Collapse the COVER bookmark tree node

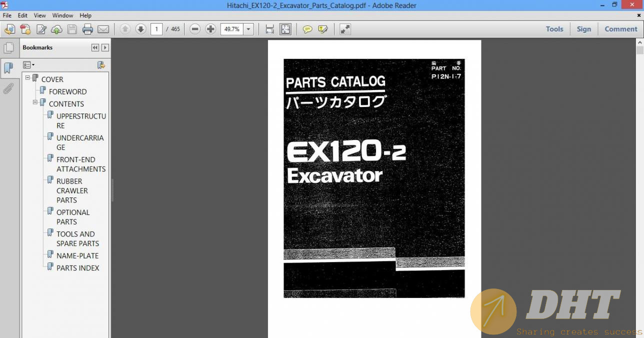pyautogui.click(x=28, y=78)
